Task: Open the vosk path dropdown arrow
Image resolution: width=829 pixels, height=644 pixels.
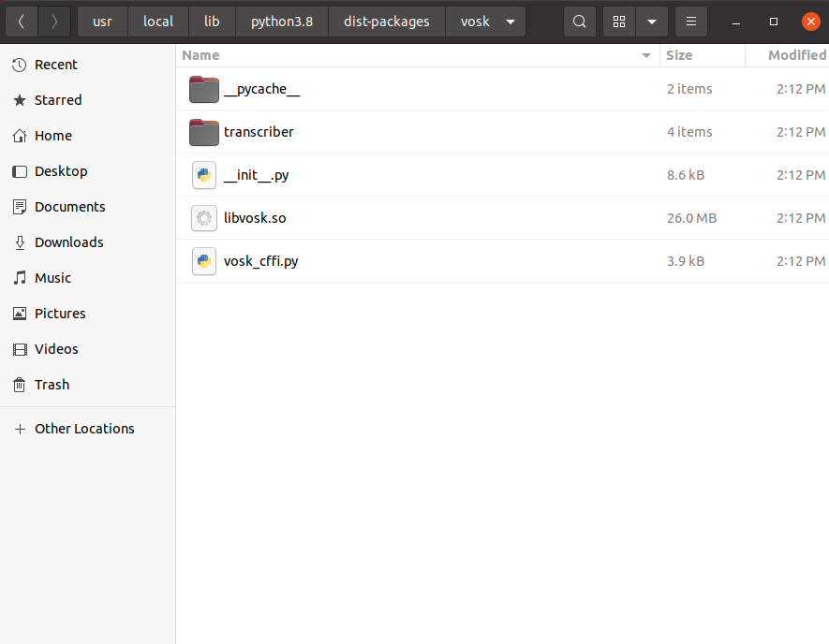Action: pyautogui.click(x=510, y=21)
